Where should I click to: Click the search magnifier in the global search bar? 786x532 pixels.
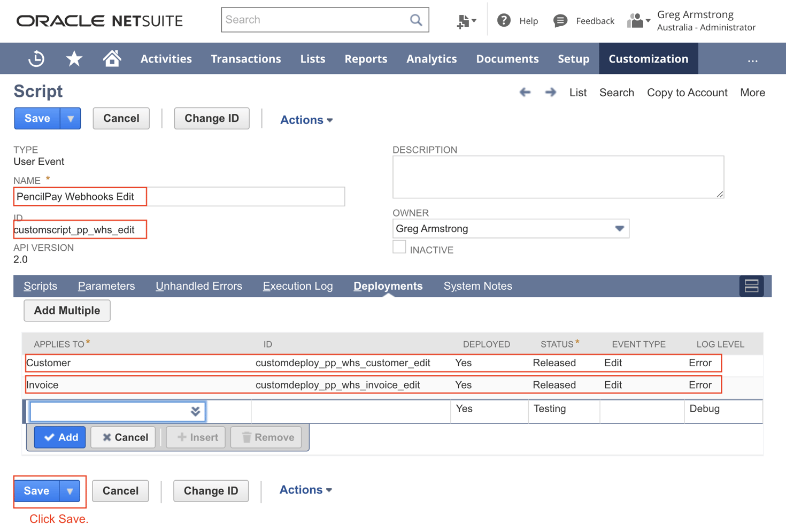click(x=416, y=19)
